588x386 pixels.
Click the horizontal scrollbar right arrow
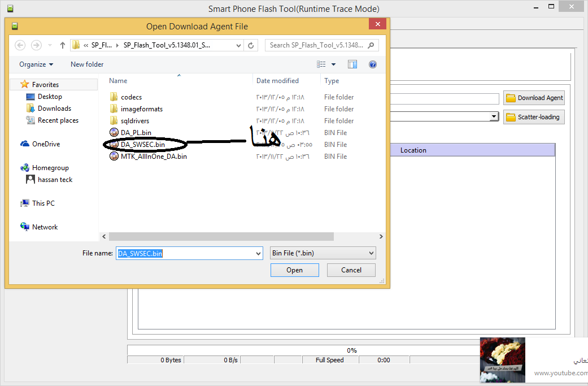tap(381, 237)
